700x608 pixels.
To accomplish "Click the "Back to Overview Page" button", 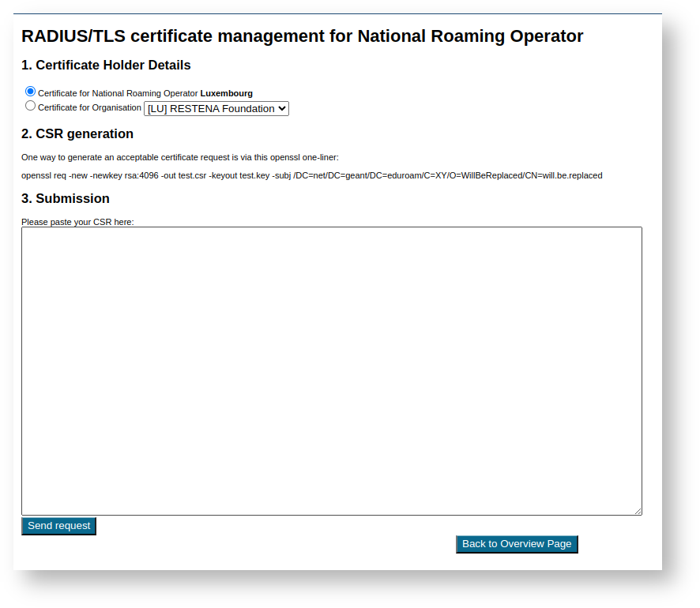I will tap(517, 543).
